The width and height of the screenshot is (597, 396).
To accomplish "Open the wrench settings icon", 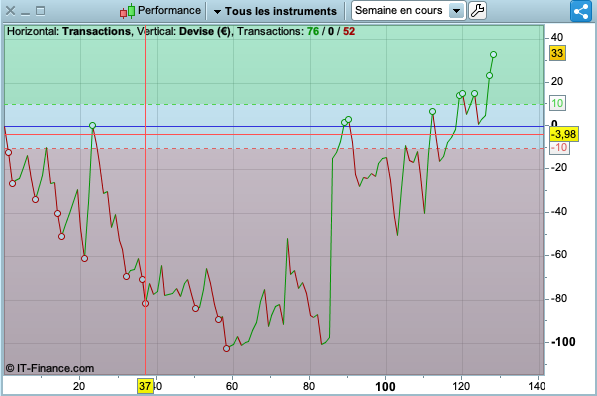I will click(477, 10).
